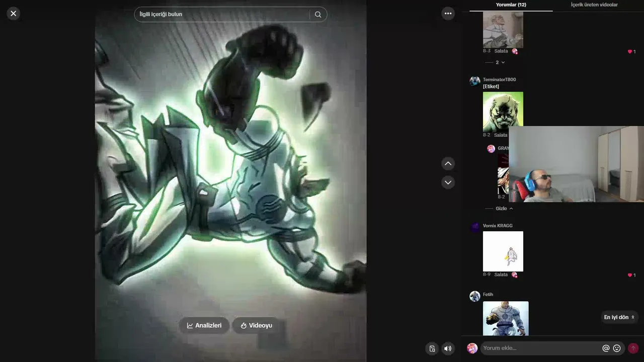Send the comment with the arrow button
644x362 pixels.
point(633,348)
